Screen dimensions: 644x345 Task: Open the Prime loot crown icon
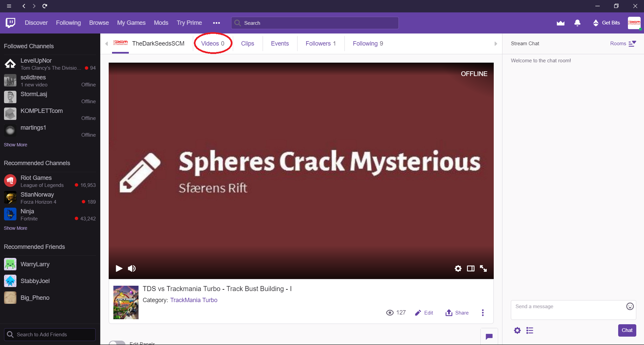pos(560,23)
